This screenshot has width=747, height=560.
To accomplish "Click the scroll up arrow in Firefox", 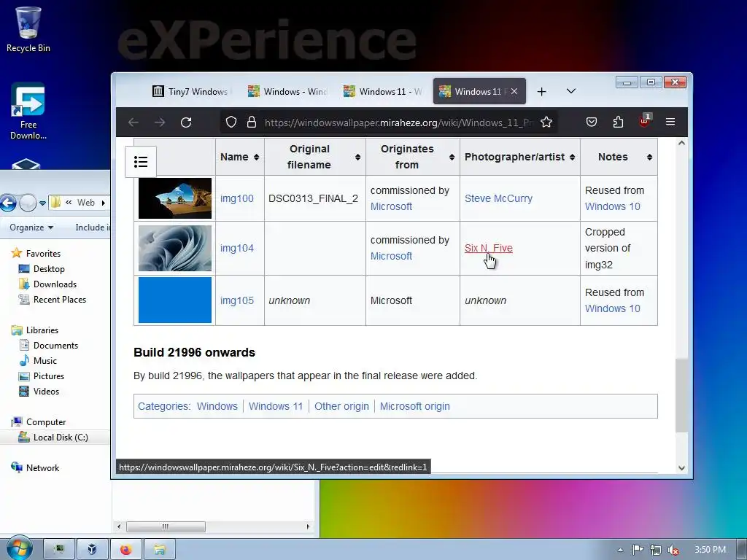I will (x=682, y=144).
